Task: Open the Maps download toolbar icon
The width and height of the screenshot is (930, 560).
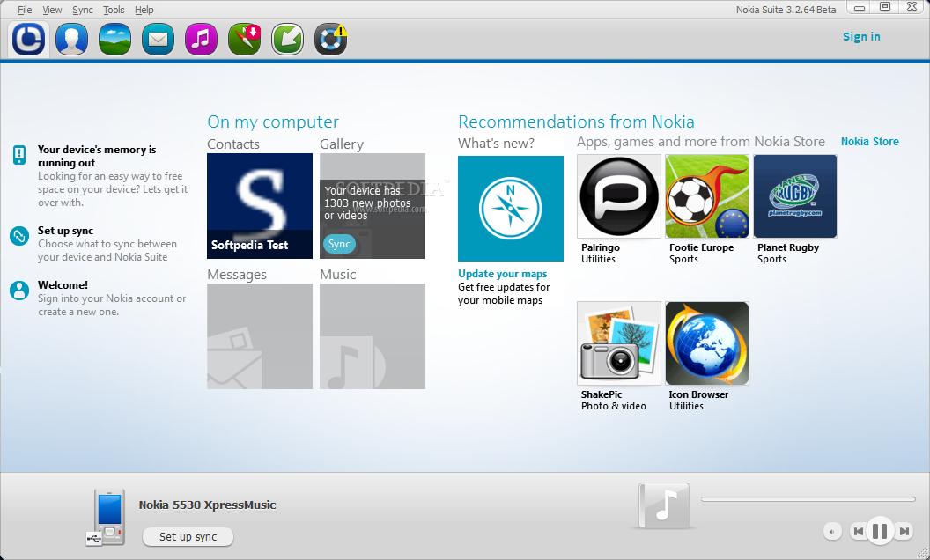Action: click(x=244, y=39)
